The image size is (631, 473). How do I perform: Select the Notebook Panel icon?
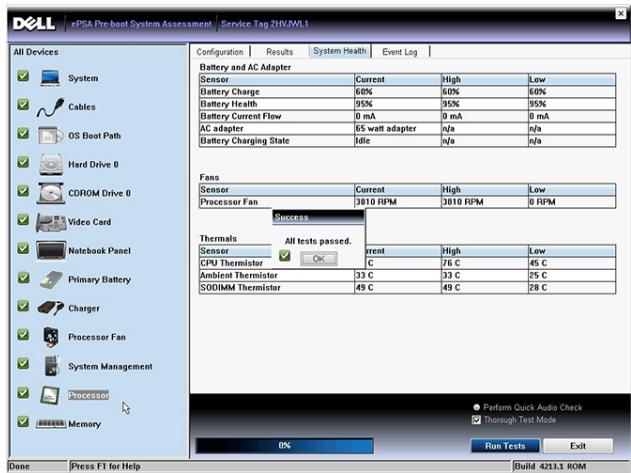(51, 250)
